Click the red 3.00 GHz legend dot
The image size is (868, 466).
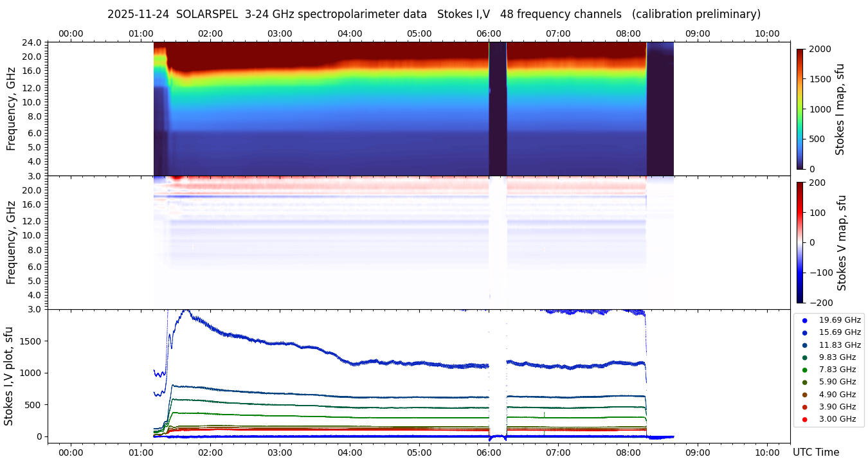coord(804,420)
